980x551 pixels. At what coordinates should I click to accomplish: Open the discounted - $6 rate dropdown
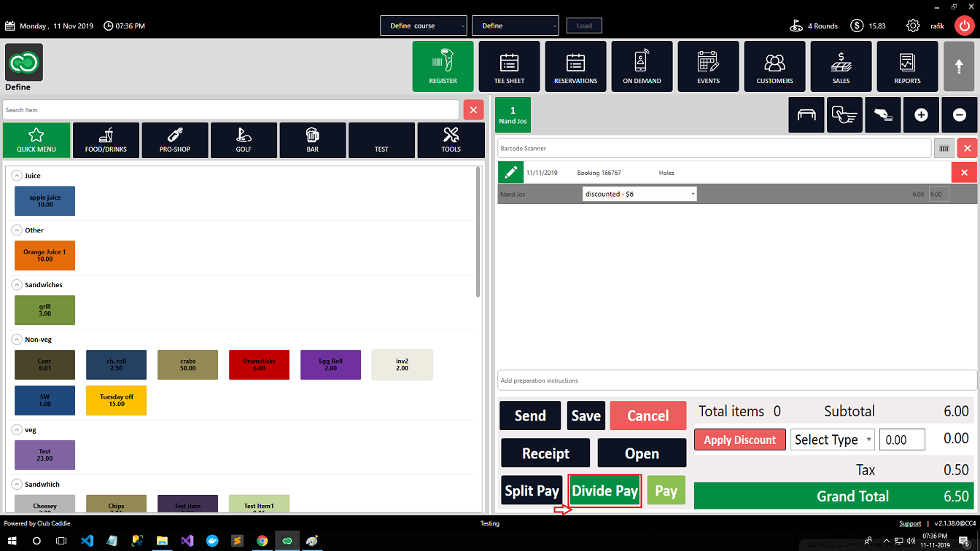pyautogui.click(x=639, y=194)
